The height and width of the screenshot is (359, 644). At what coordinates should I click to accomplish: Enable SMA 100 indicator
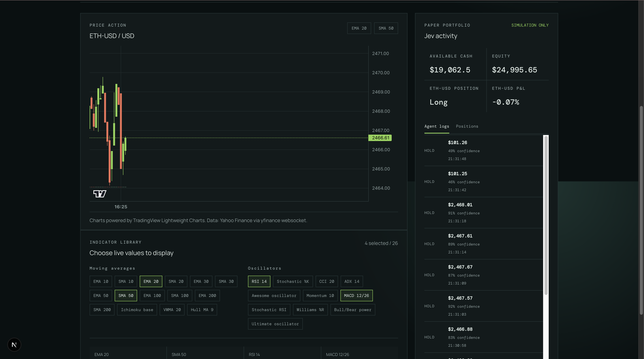point(180,296)
